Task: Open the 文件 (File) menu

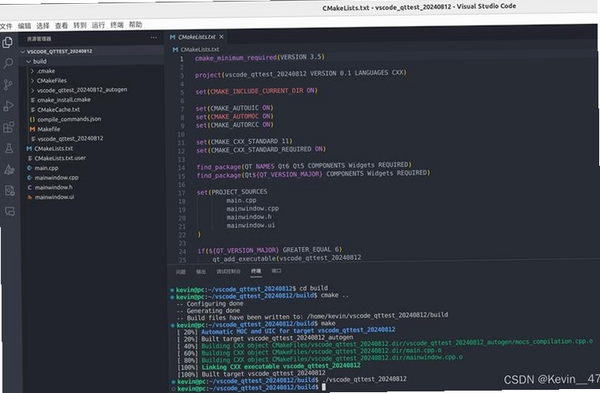Action: 6,26
